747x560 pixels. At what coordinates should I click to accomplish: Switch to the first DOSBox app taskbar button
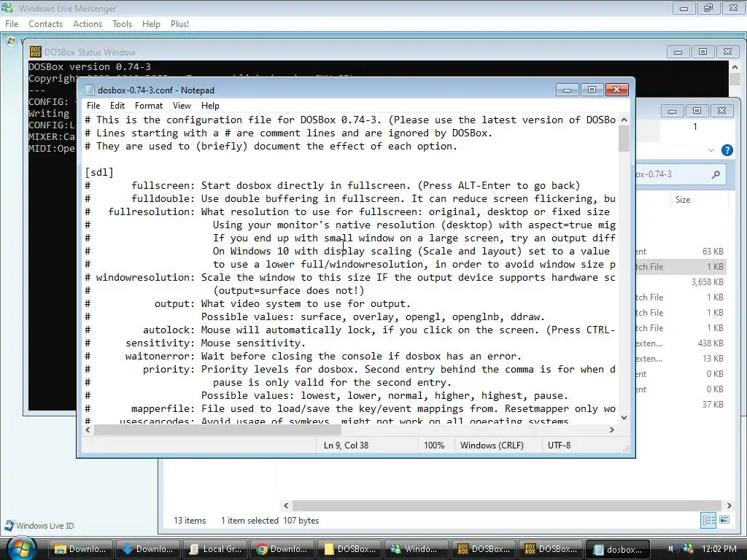click(x=484, y=549)
